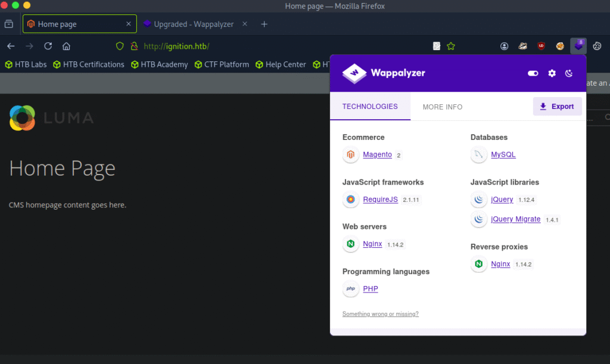
Task: Go to the Firefox home page
Action: tap(66, 46)
